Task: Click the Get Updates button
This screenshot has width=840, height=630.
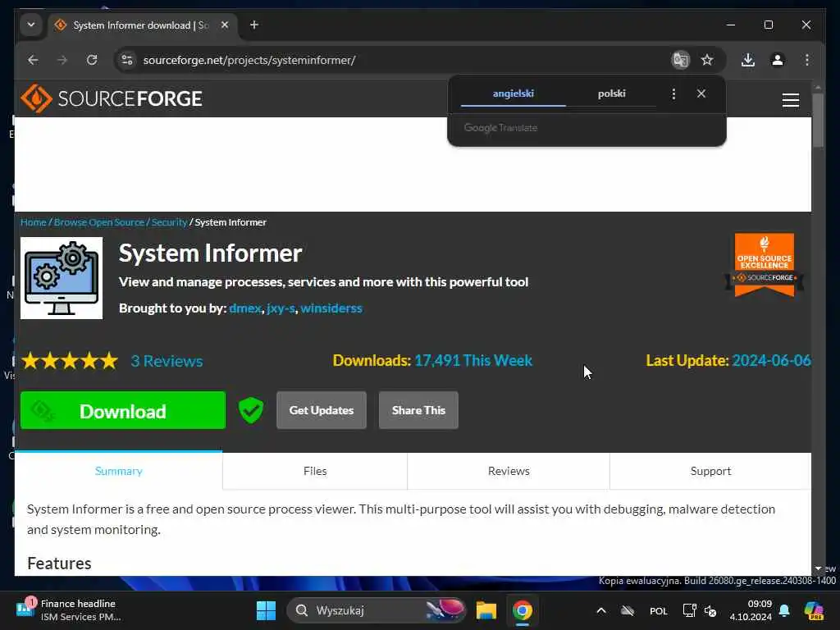Action: [322, 410]
